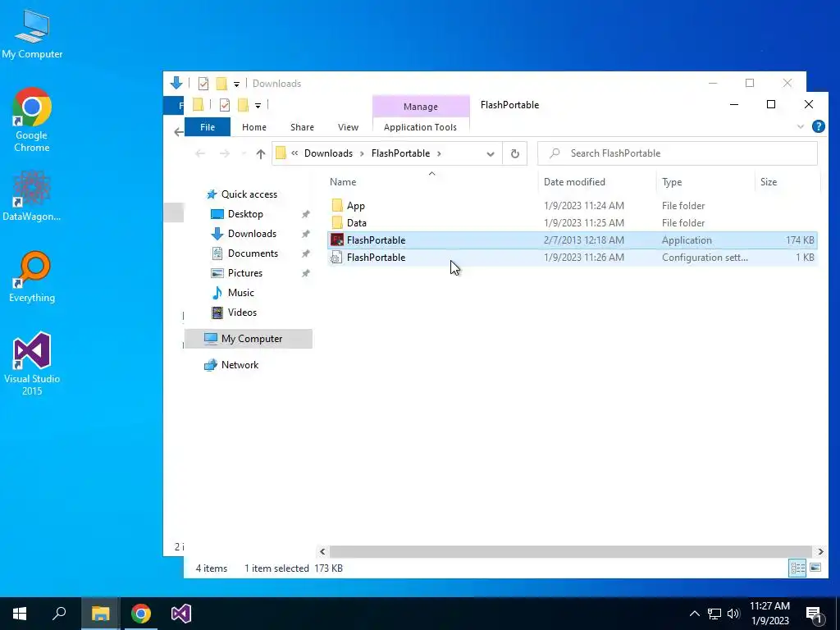Switch to Details view icon

pos(797,568)
